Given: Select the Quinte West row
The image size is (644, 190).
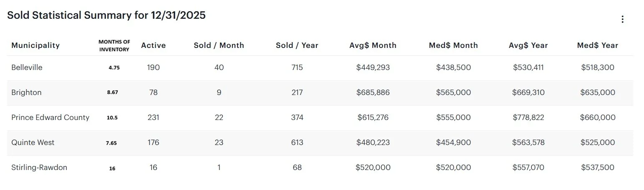Looking at the screenshot, I should [33, 142].
